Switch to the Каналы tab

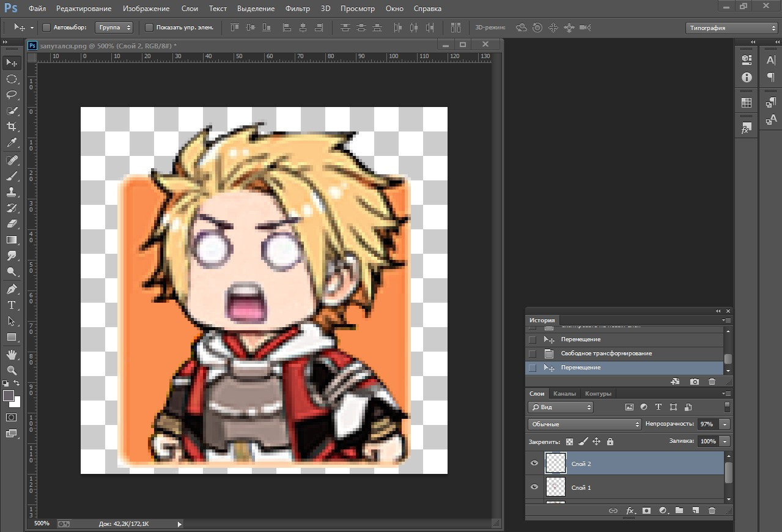564,394
